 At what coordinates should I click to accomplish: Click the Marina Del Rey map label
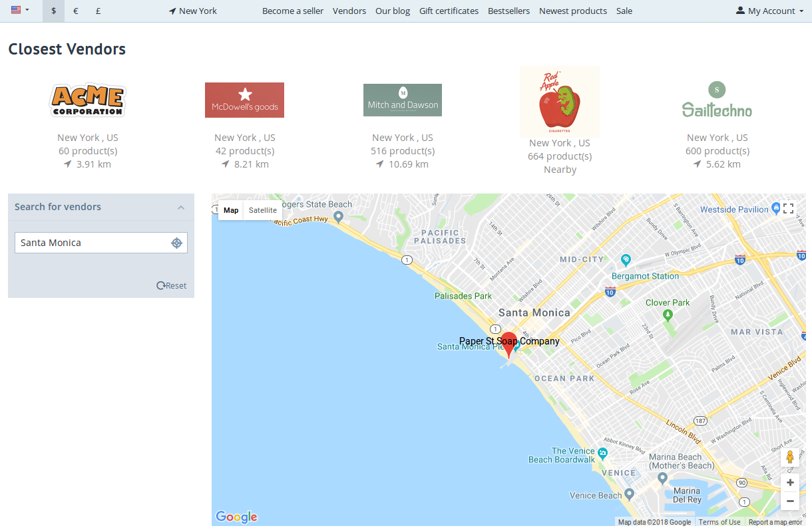coord(687,495)
